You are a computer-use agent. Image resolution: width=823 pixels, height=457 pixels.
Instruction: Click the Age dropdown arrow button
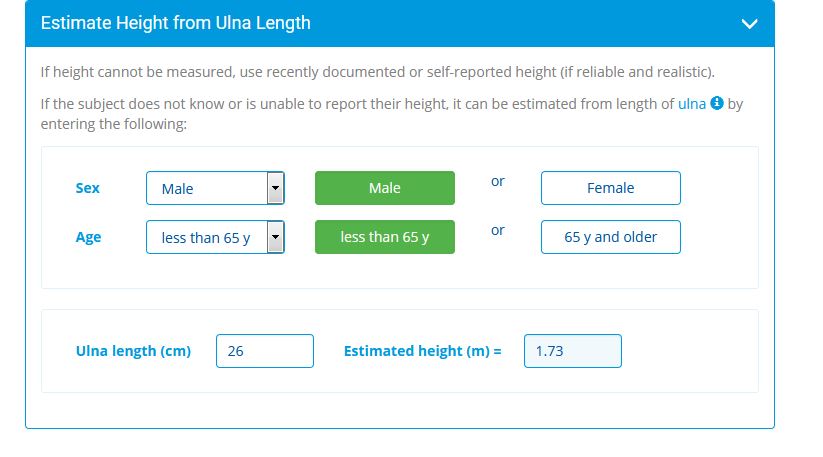pos(276,237)
